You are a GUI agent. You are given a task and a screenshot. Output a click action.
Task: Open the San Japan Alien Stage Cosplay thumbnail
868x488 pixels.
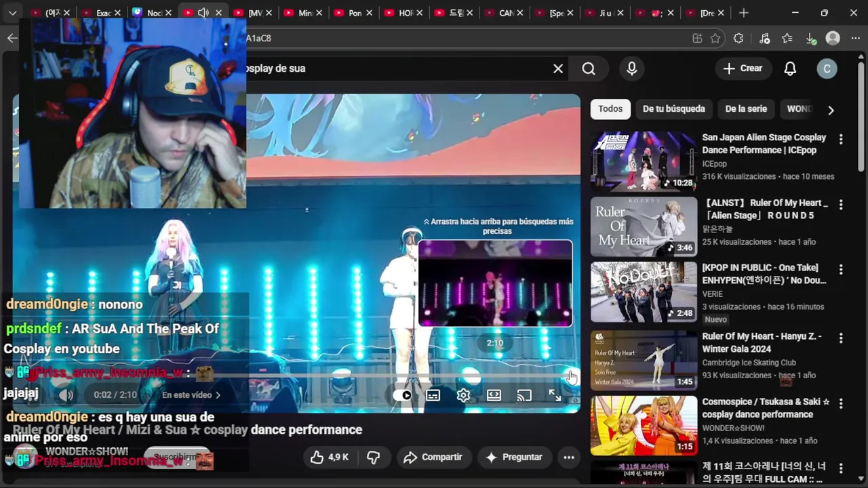(644, 161)
